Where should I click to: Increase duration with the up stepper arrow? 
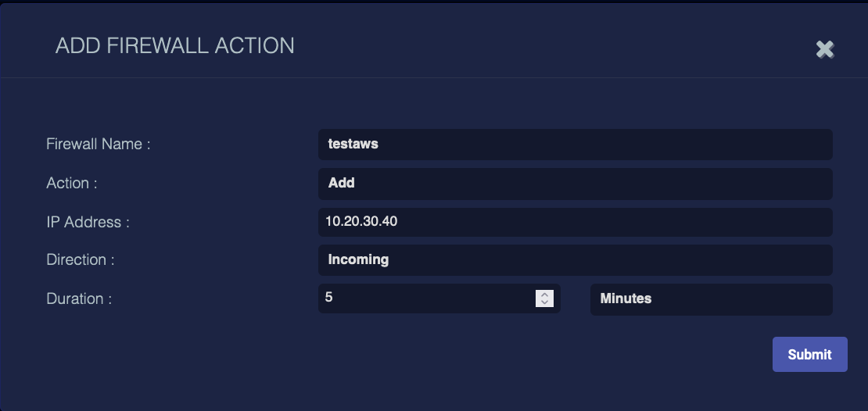point(544,295)
